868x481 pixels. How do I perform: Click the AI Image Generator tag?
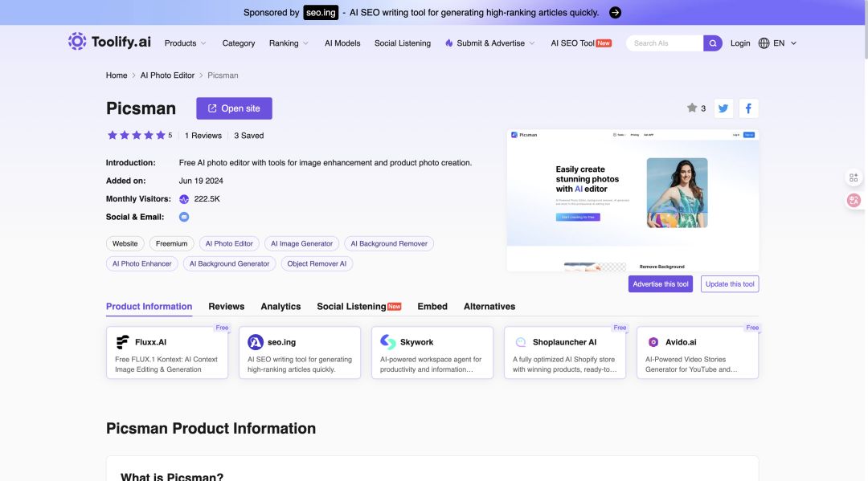pos(301,244)
